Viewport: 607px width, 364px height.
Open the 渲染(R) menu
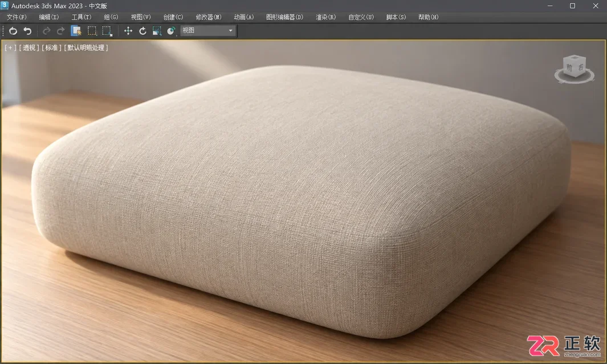(x=325, y=17)
